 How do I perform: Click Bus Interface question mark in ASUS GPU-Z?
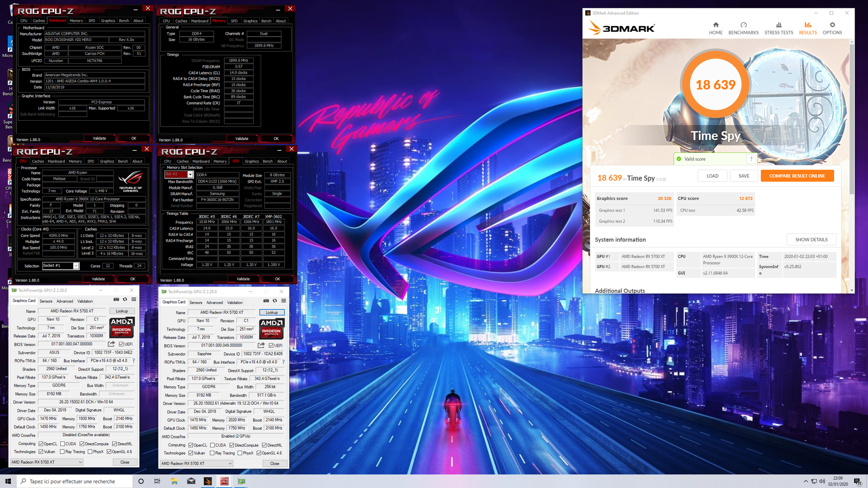134,361
